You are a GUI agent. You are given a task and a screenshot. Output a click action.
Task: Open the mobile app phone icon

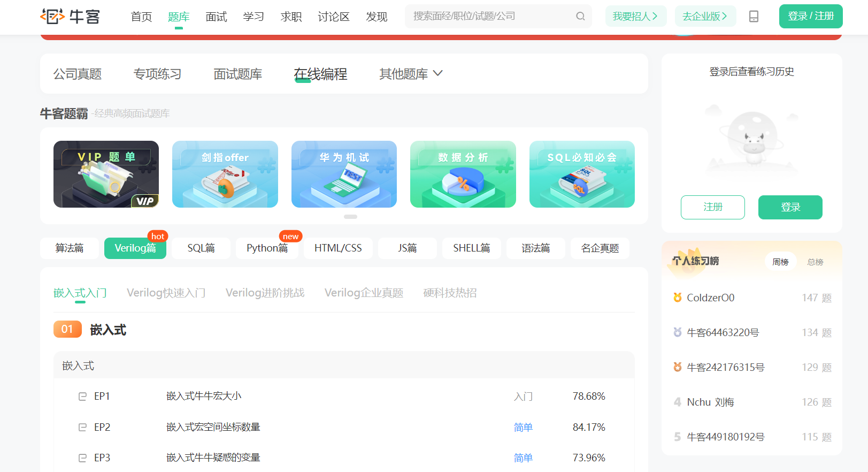click(754, 17)
